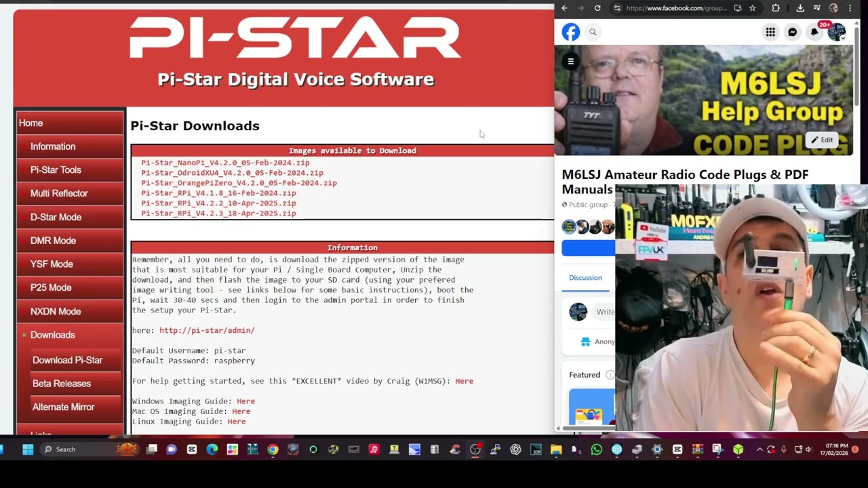The width and height of the screenshot is (868, 488).
Task: Open Facebook search
Action: point(593,32)
